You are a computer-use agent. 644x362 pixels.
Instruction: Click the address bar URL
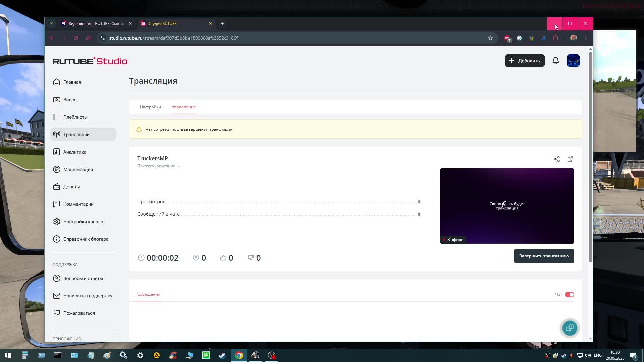[173, 38]
